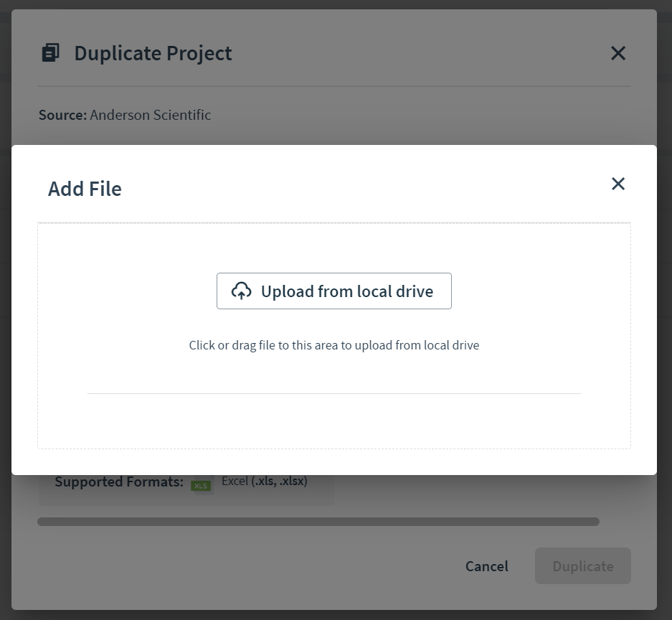Viewport: 672px width, 620px height.
Task: Click the spreadsheet icon next to Supported Formats
Action: coord(202,486)
